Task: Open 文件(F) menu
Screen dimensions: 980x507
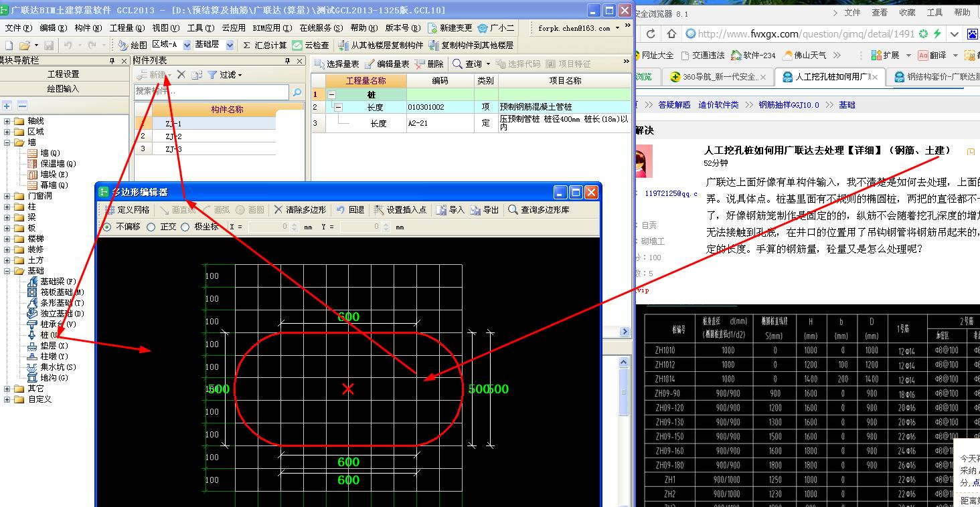Action: point(18,28)
